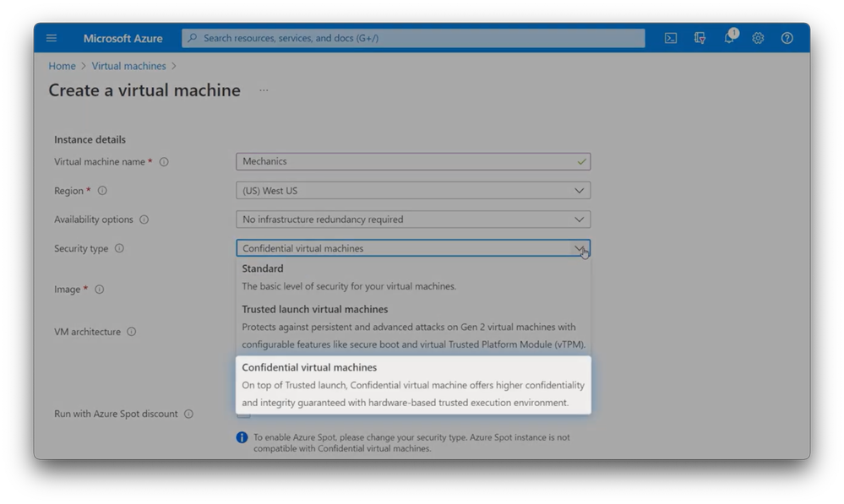Open the hamburger portal menu
844x504 pixels.
[x=52, y=38]
